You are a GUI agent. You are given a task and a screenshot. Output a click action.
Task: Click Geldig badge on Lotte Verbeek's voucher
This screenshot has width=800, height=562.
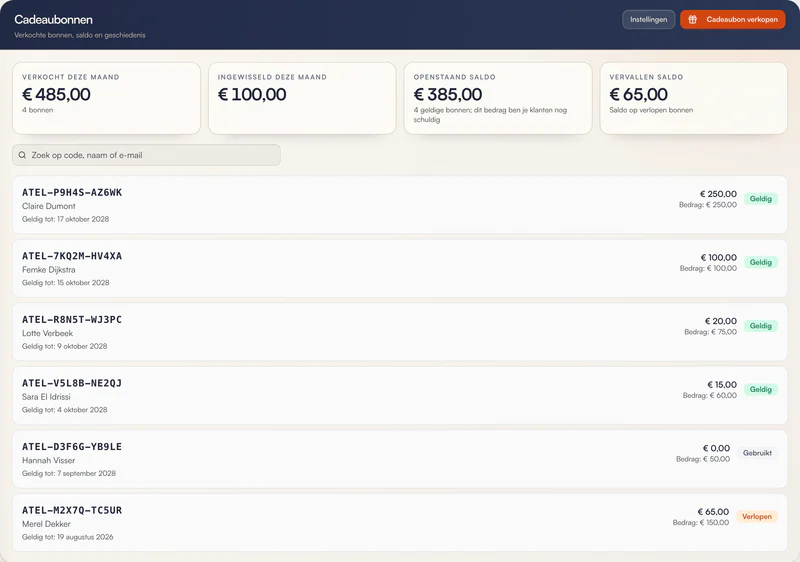pos(761,326)
